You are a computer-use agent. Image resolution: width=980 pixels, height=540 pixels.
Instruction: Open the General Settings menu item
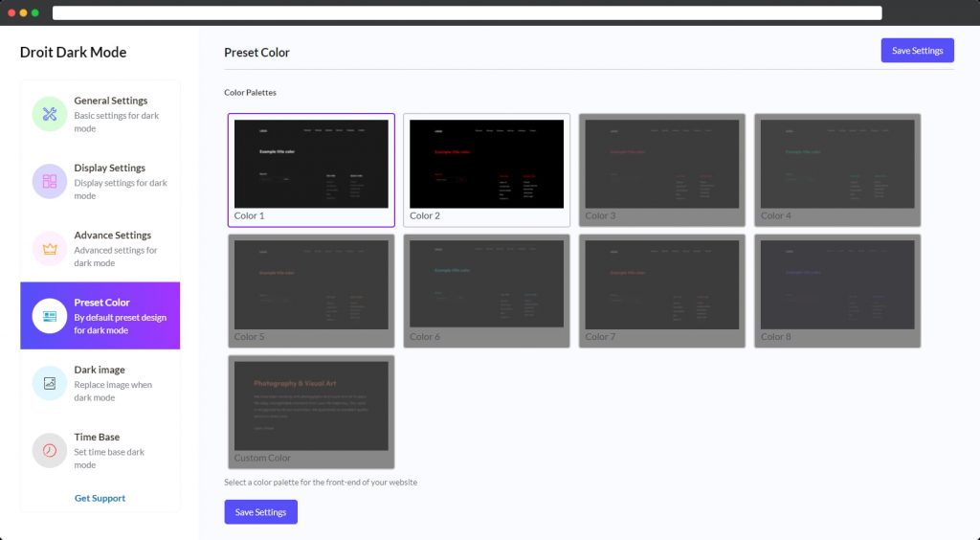coord(100,114)
